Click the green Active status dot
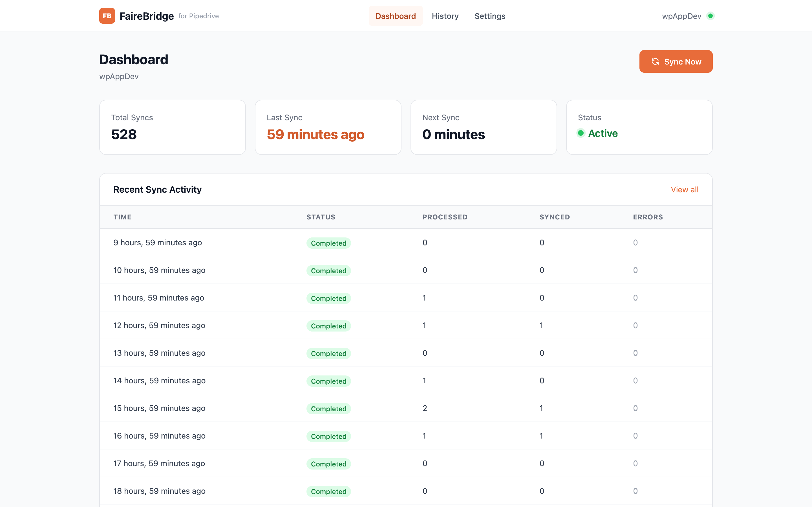 tap(581, 133)
